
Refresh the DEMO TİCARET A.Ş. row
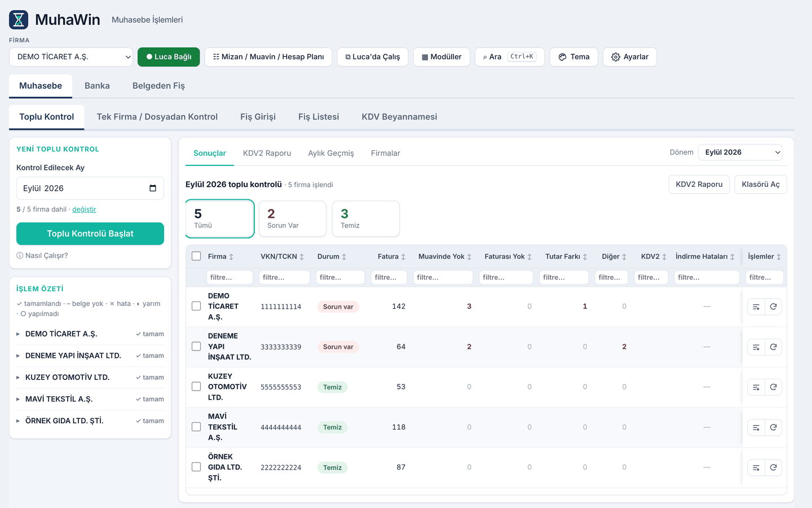pos(773,306)
